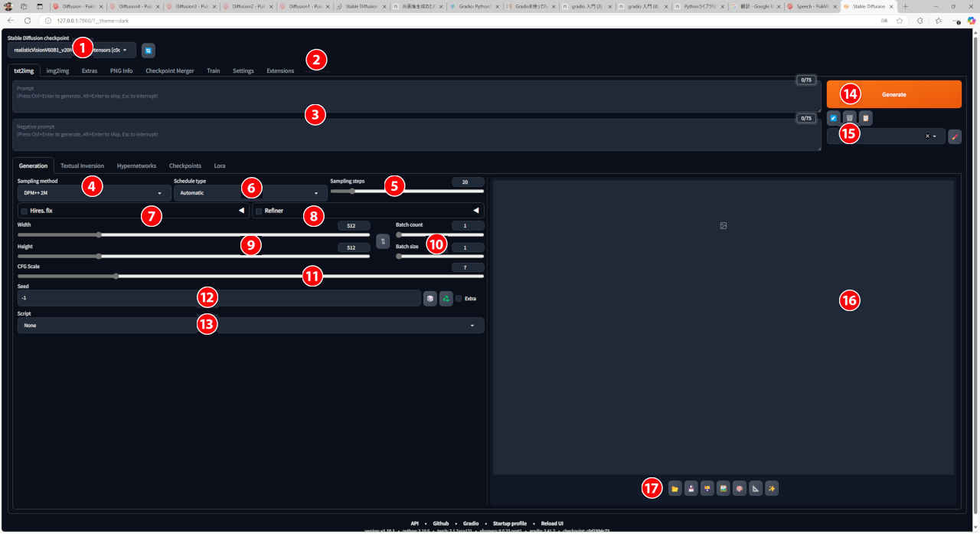Click the triangle ruler icon below preview
Screen dimensions: 980x534
click(x=756, y=488)
